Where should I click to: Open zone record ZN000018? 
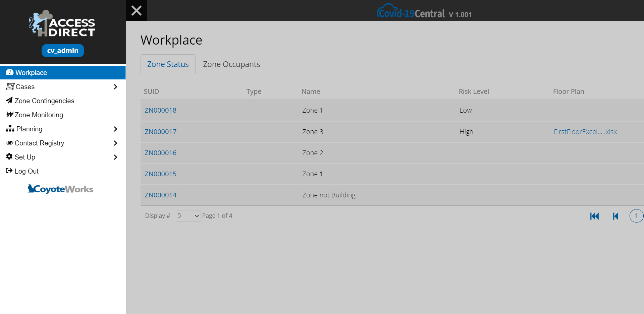click(160, 110)
